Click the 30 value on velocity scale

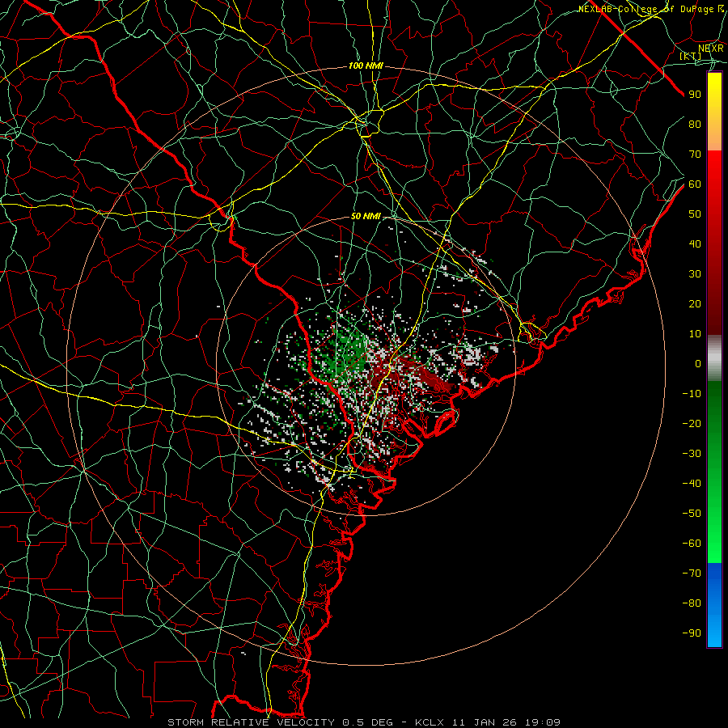coord(695,274)
